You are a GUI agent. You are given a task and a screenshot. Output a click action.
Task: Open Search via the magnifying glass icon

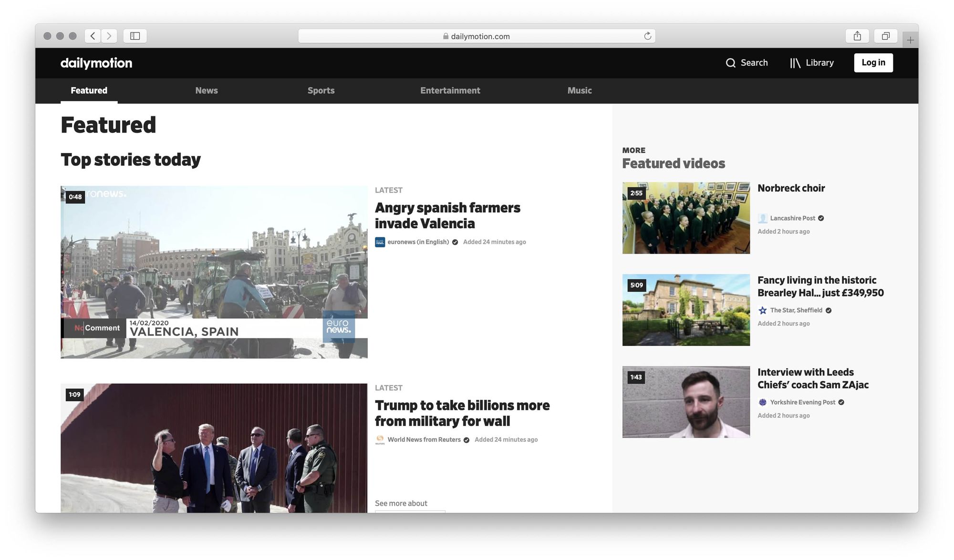click(x=731, y=62)
